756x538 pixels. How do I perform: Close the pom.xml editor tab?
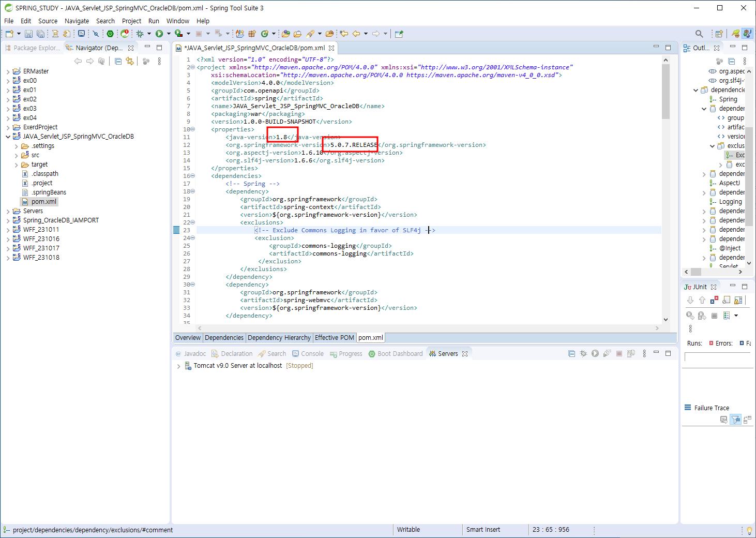coord(331,48)
